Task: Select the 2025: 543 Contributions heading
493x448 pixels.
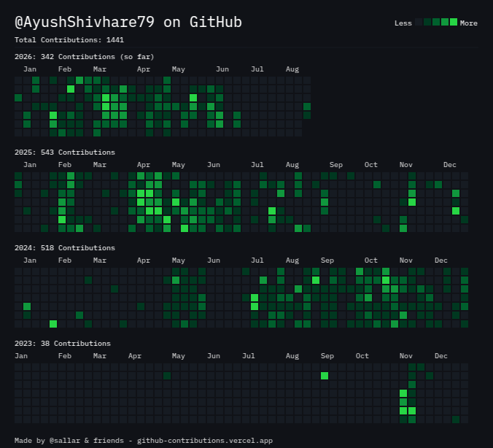Action: 65,152
